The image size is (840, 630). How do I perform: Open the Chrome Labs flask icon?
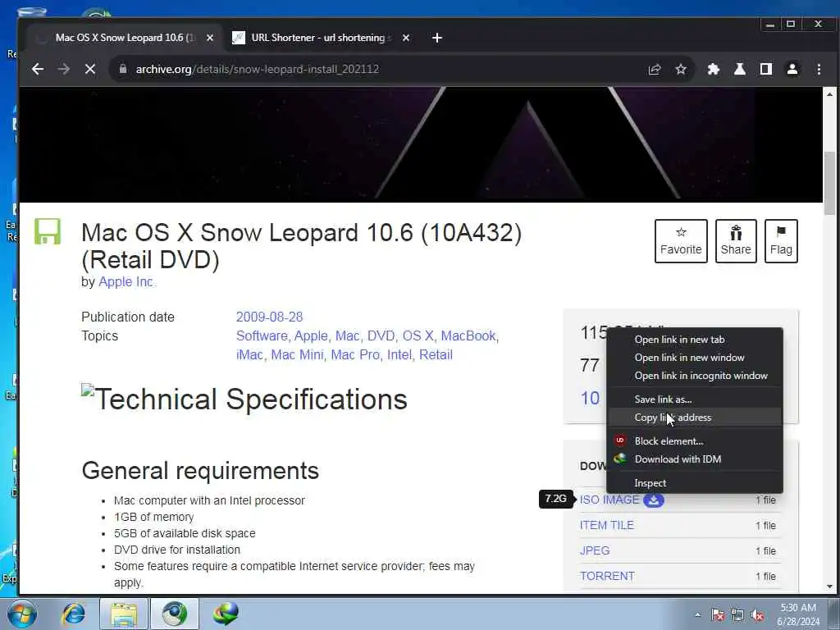coord(740,69)
